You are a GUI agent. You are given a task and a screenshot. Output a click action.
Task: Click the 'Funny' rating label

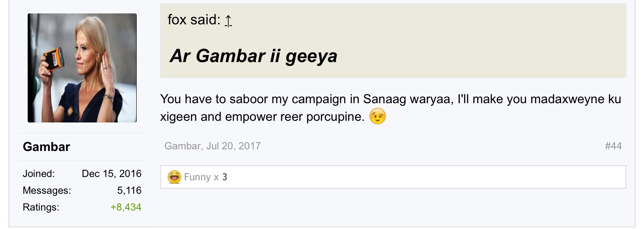pyautogui.click(x=197, y=177)
